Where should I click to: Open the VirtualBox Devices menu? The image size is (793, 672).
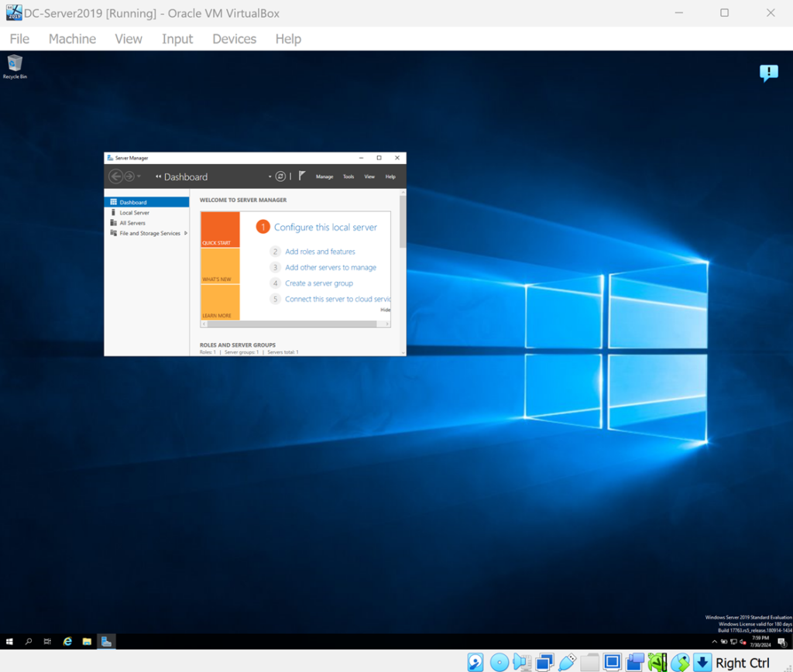234,39
